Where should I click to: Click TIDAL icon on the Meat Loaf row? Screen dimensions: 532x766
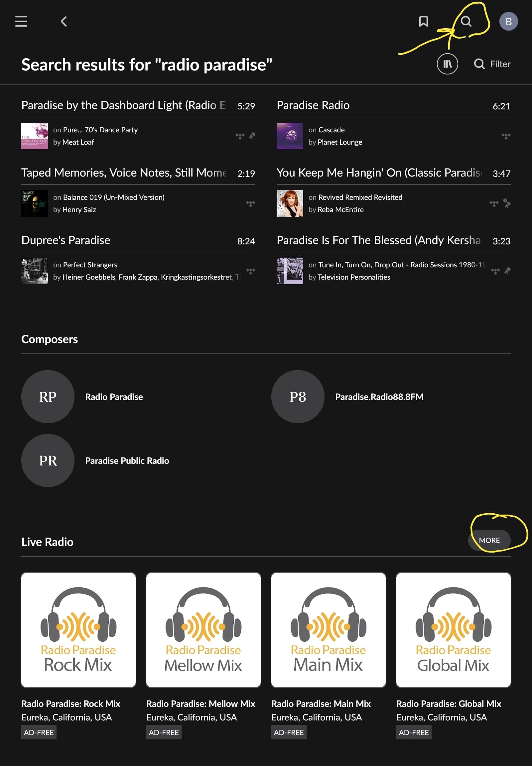240,136
